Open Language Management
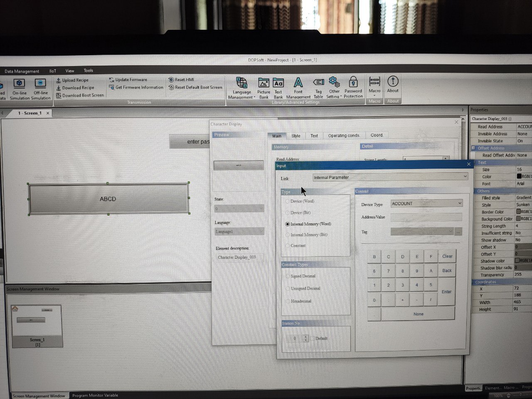 pos(241,88)
